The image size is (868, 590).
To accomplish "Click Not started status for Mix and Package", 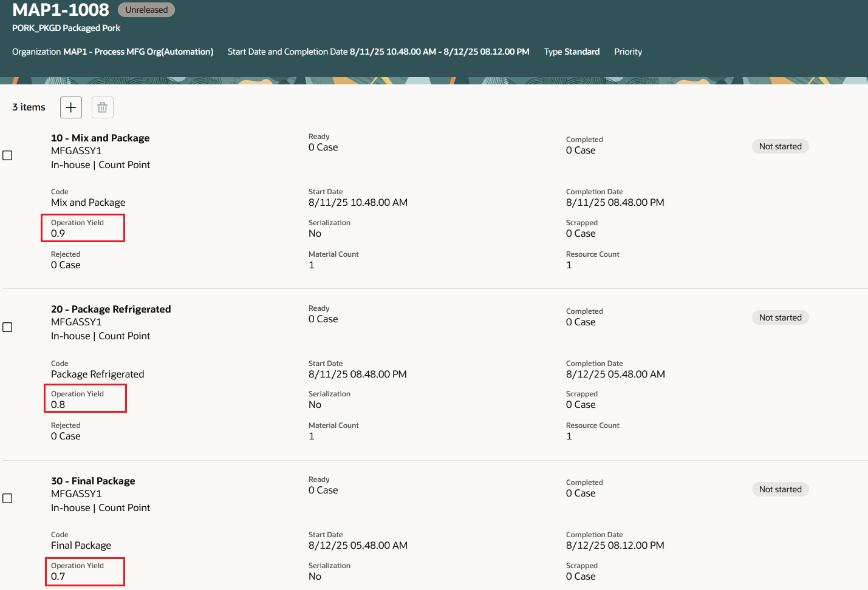I will [x=781, y=146].
